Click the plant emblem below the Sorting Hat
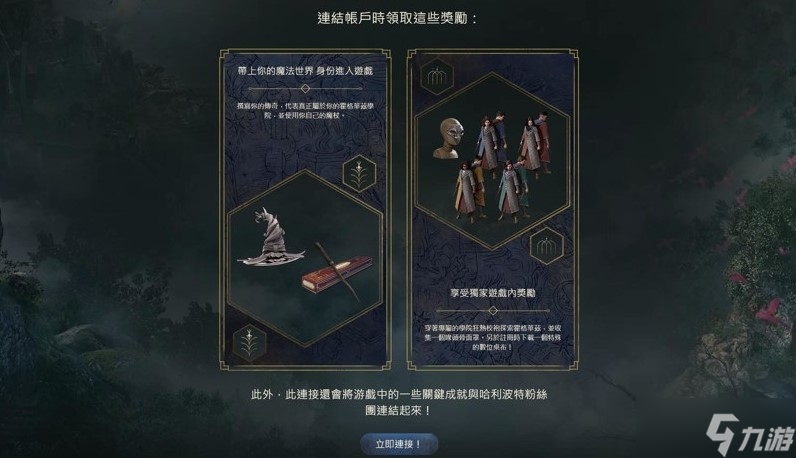The height and width of the screenshot is (458, 796). point(249,342)
